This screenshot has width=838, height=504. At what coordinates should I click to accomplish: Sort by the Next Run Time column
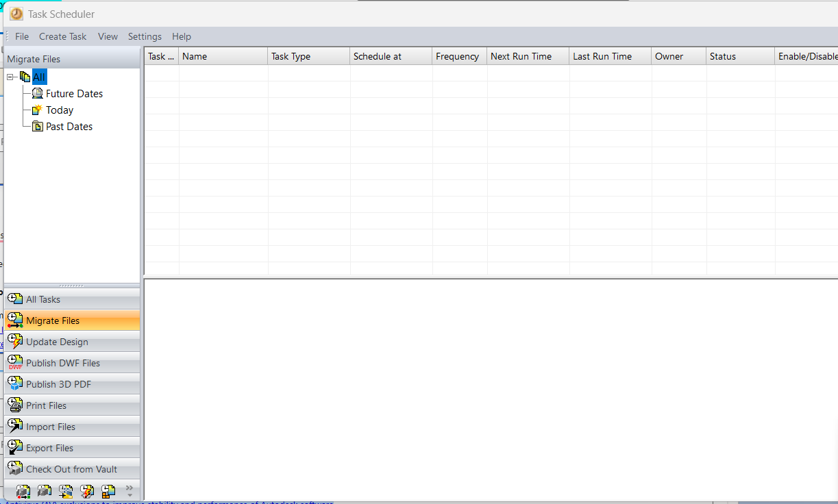pos(528,56)
